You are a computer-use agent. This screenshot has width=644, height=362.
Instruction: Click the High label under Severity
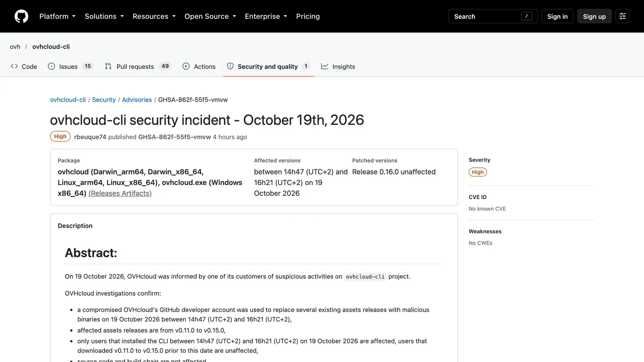[478, 172]
